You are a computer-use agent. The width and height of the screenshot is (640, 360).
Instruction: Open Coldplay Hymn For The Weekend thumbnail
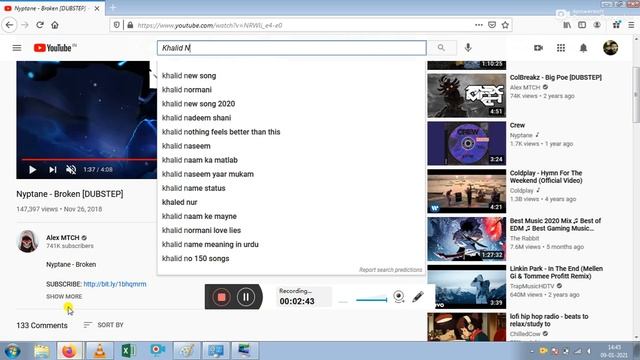click(467, 191)
